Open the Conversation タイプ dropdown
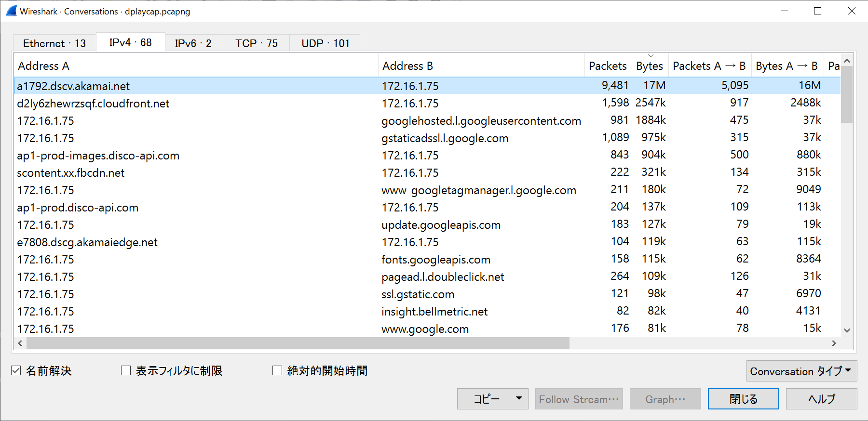 point(801,371)
